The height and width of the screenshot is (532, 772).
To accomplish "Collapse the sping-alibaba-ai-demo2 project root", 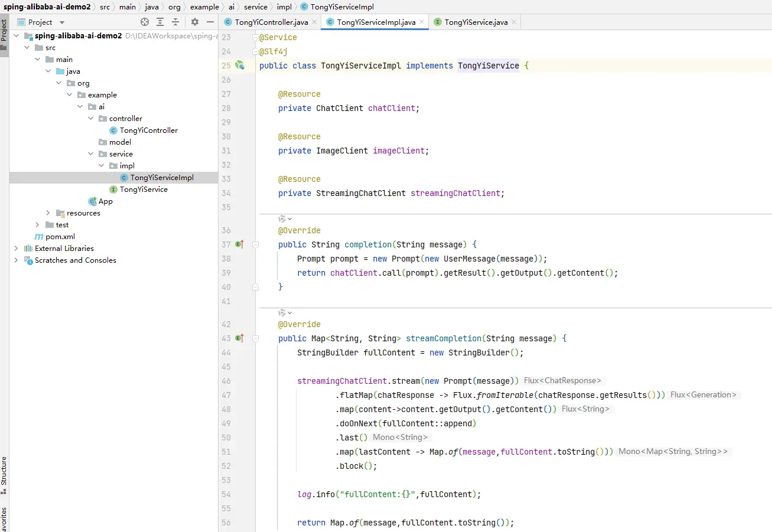I will coord(16,36).
